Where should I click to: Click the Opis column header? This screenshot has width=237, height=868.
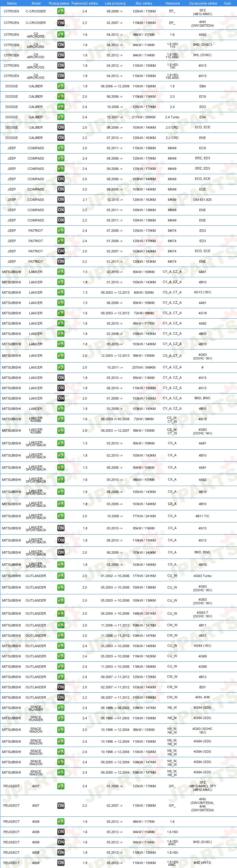click(x=228, y=3)
